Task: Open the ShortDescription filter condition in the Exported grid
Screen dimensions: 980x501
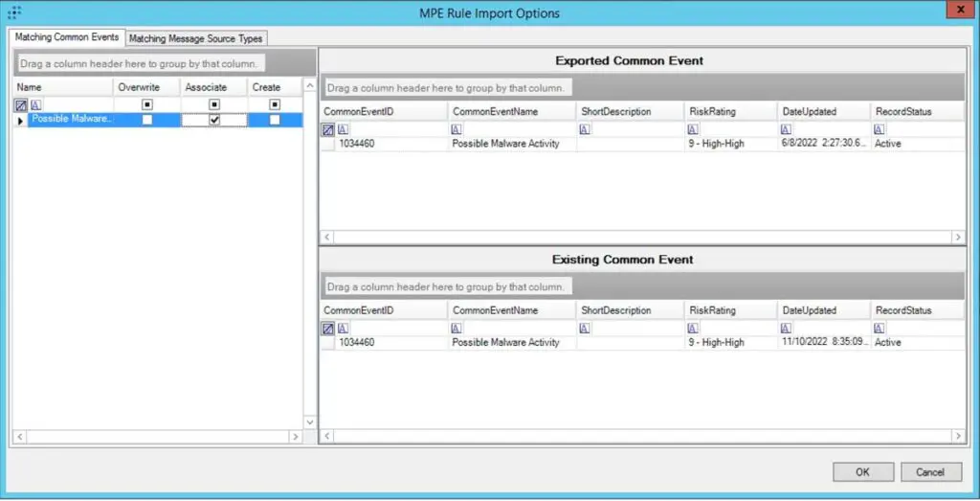Action: tap(585, 129)
